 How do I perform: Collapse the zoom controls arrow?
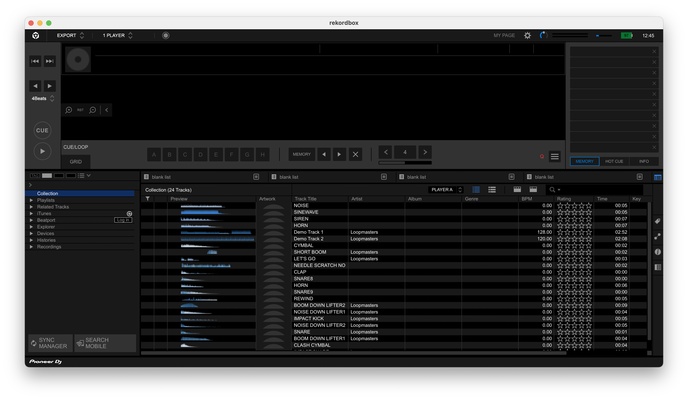tap(107, 110)
